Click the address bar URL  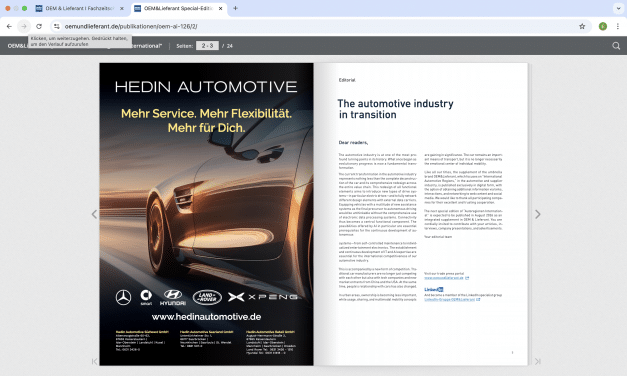point(131,26)
